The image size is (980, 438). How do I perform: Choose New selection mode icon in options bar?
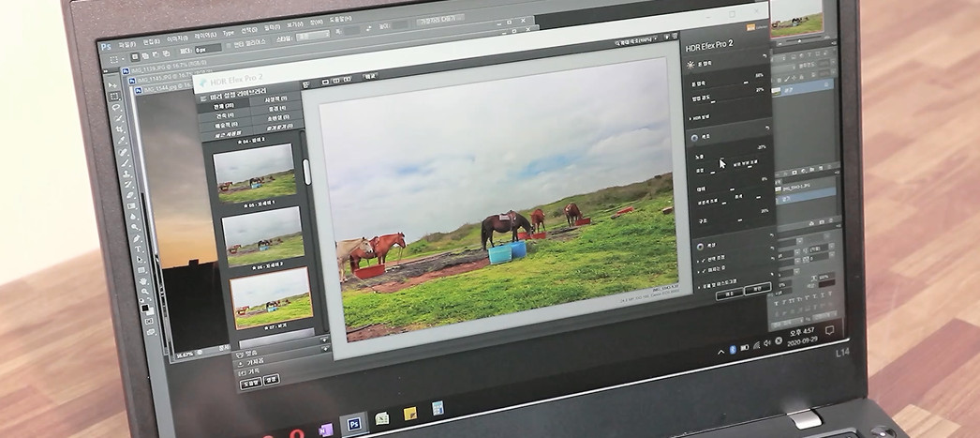click(135, 56)
